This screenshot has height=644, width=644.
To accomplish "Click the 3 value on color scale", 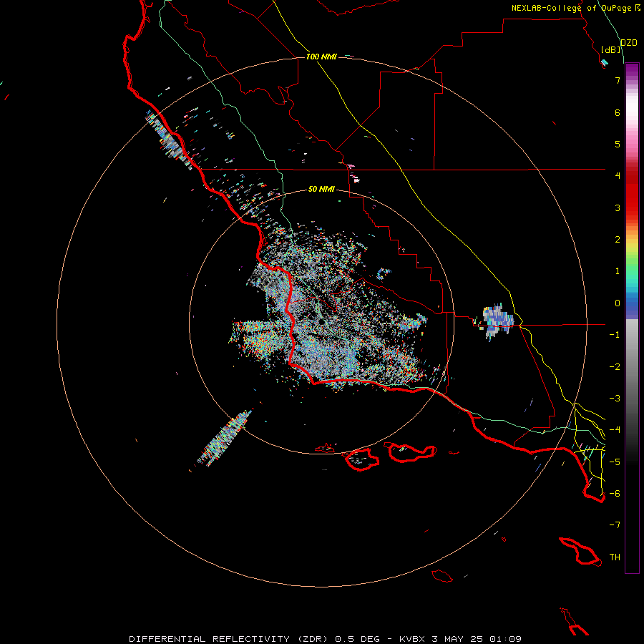I will click(618, 208).
